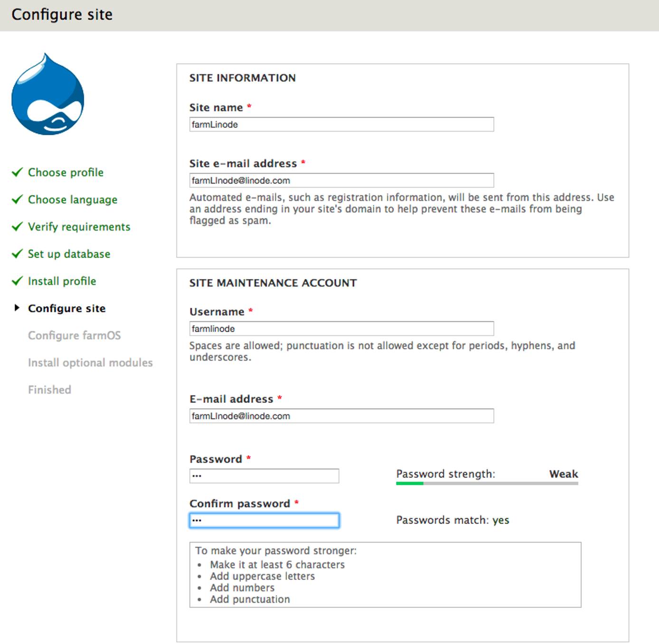Click the Set up database sidebar link

pos(69,253)
